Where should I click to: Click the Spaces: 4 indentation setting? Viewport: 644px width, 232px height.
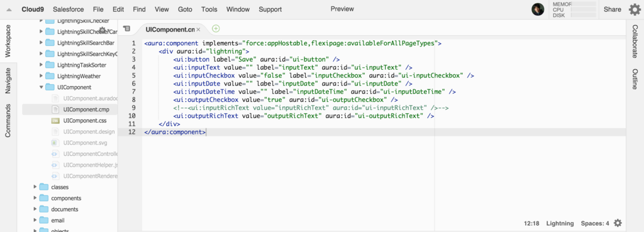pyautogui.click(x=595, y=223)
